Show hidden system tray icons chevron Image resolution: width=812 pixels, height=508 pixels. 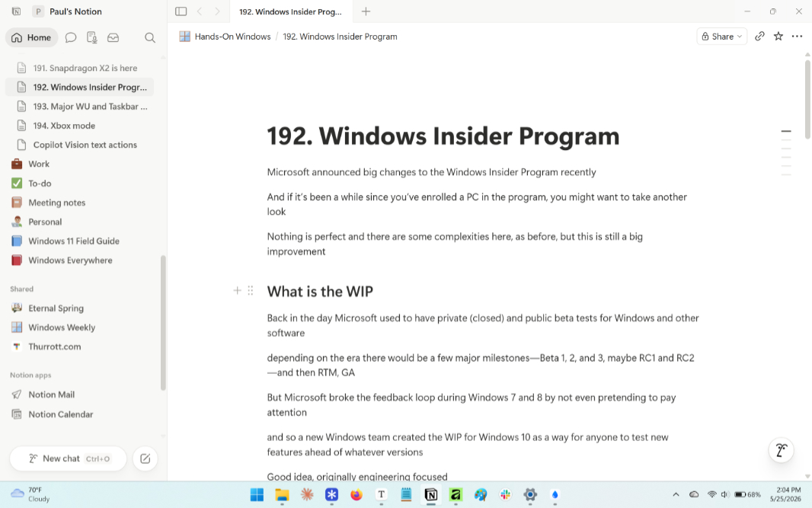tap(676, 494)
